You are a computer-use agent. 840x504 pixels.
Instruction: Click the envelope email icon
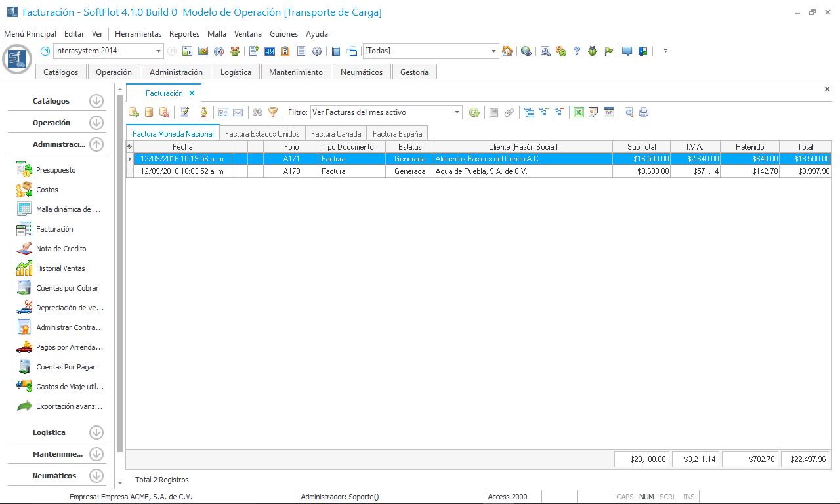tap(238, 112)
